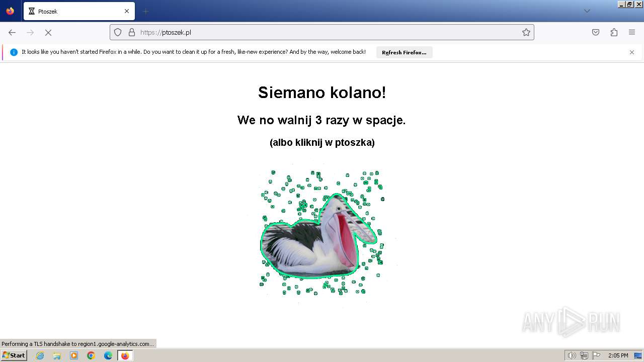Minimize the Firefox window

point(621,4)
